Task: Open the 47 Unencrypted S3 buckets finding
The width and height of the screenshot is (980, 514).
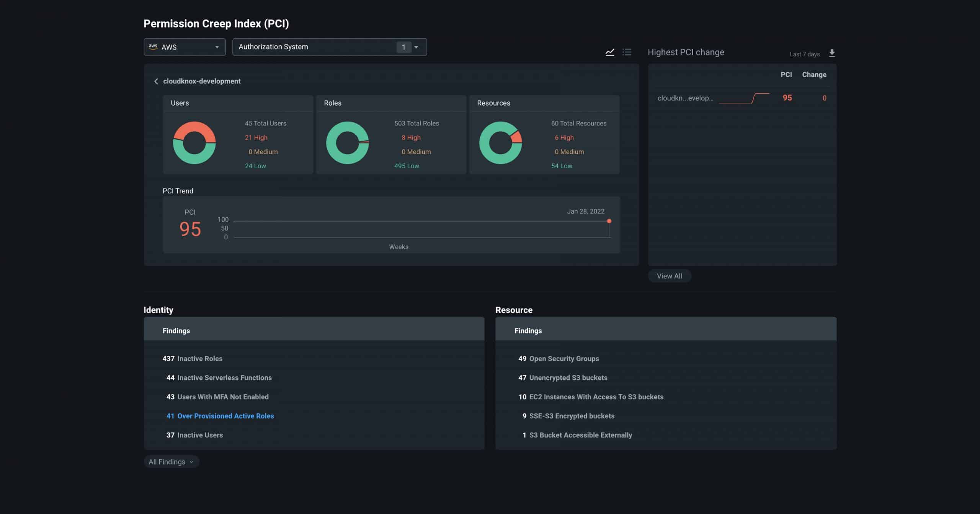Action: pyautogui.click(x=563, y=377)
